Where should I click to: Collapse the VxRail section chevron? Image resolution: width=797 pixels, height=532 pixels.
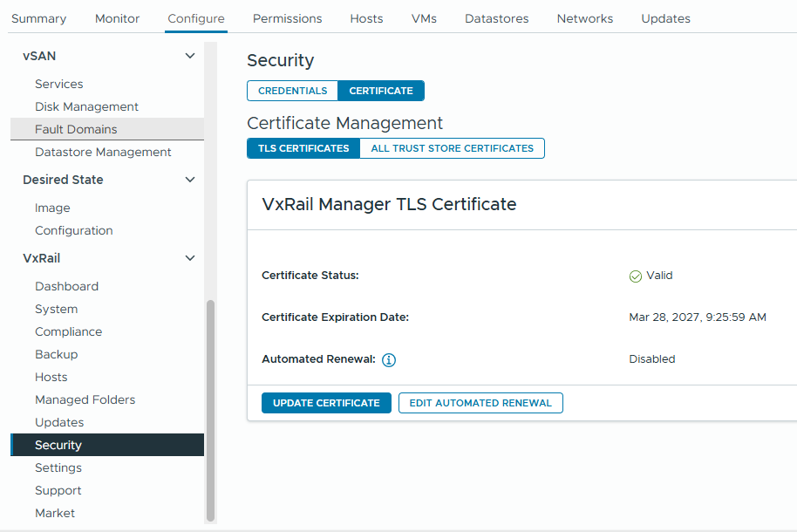190,257
